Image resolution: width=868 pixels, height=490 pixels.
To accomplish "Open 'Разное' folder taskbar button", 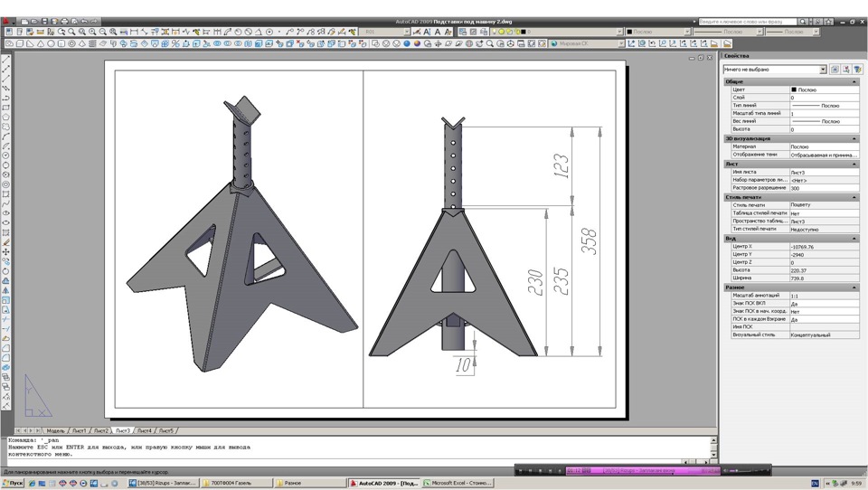I will (x=310, y=483).
